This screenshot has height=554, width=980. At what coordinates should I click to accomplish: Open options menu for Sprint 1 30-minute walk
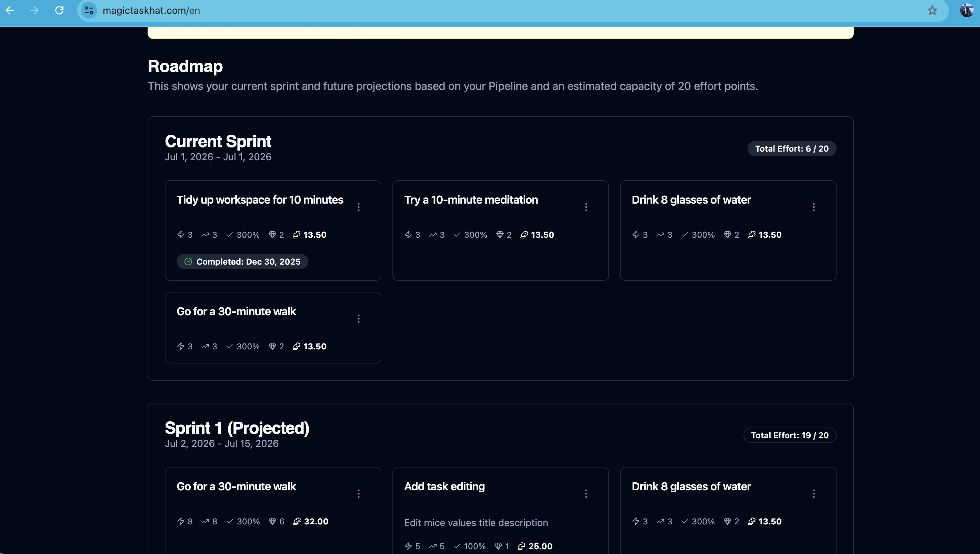click(359, 493)
